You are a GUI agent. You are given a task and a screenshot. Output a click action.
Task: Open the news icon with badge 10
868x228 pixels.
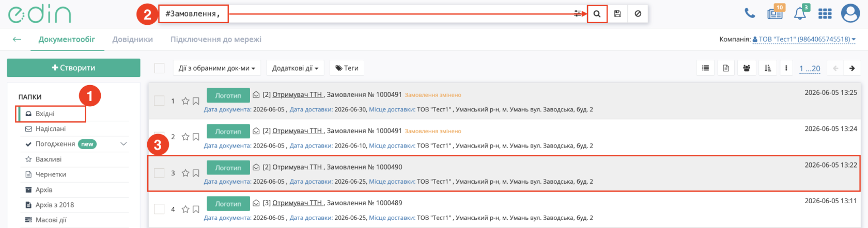click(x=775, y=13)
